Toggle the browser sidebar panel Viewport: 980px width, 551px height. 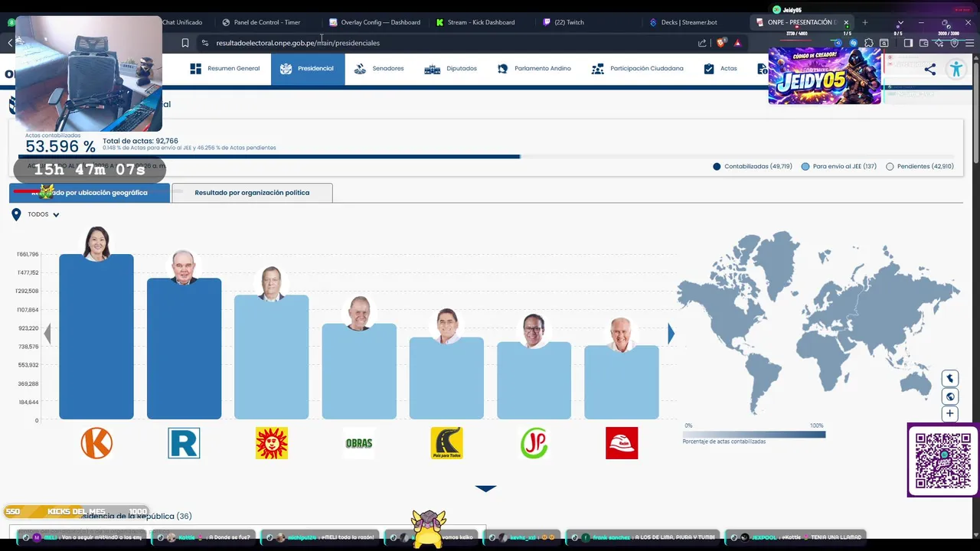(908, 43)
